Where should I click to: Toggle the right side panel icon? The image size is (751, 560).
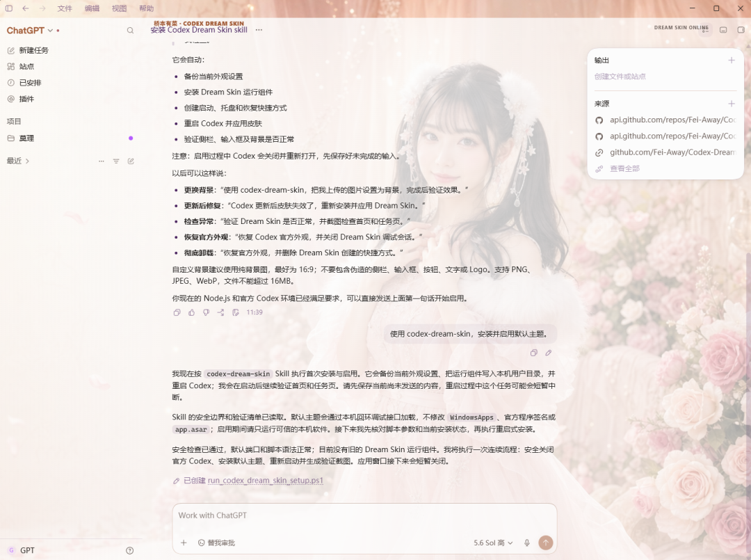coord(741,30)
